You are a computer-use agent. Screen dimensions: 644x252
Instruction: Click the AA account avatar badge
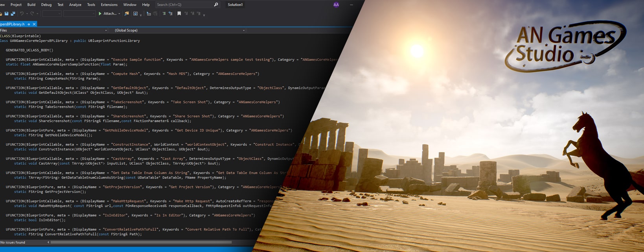[336, 5]
